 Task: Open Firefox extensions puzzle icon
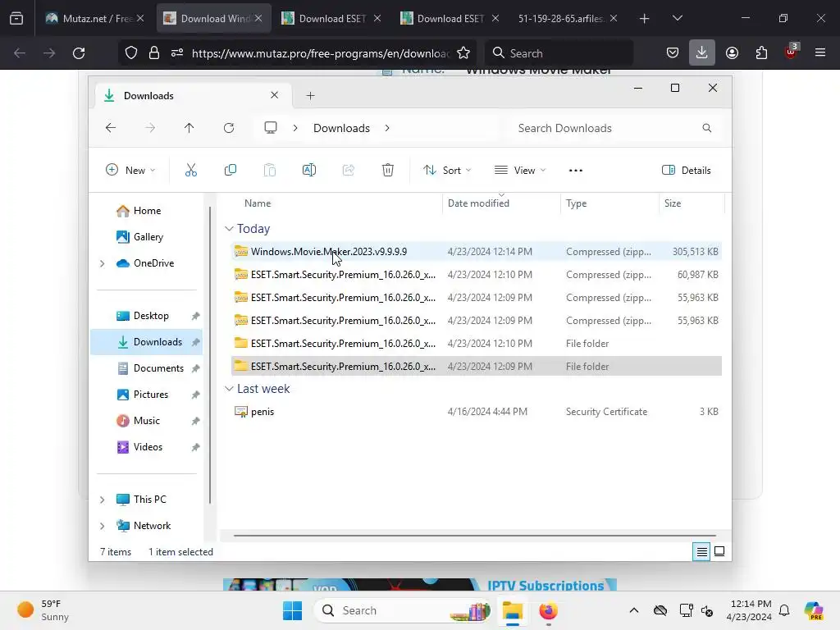pyautogui.click(x=761, y=52)
